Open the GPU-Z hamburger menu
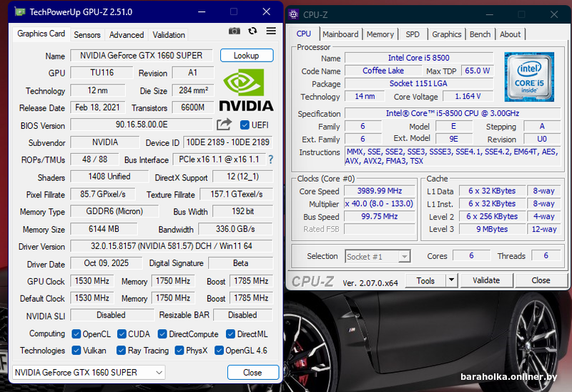 point(271,31)
